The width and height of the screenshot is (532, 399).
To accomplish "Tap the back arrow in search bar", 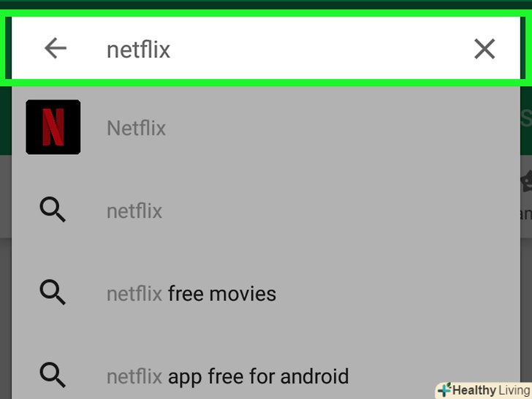I will pos(56,48).
